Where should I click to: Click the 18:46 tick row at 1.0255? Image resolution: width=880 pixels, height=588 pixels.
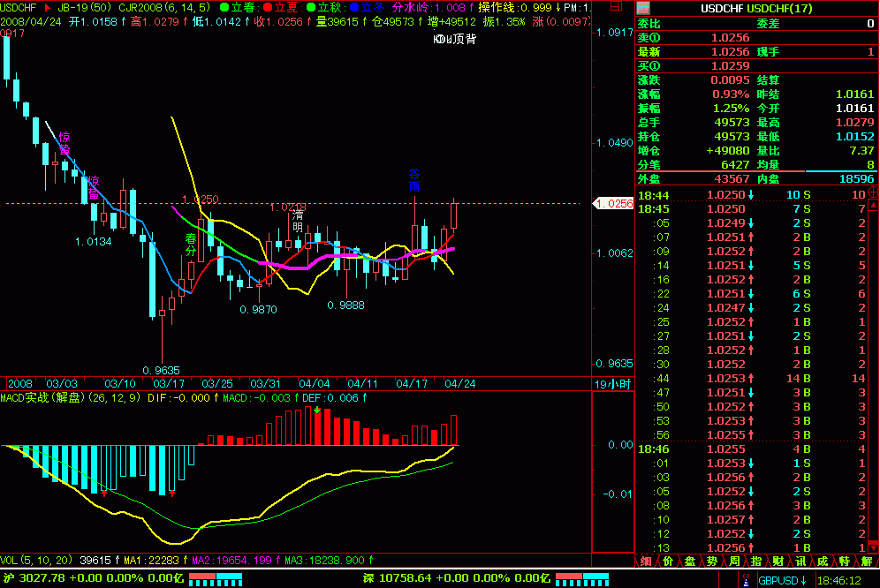752,449
